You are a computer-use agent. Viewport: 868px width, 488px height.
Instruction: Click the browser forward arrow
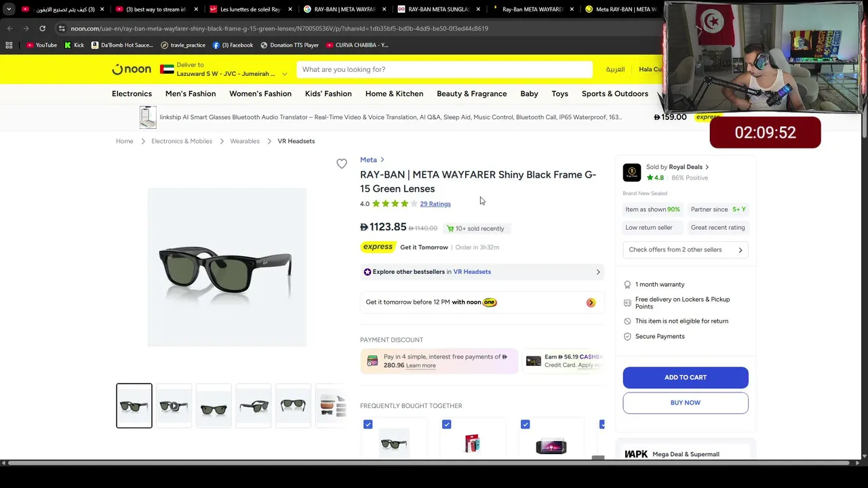pos(26,28)
